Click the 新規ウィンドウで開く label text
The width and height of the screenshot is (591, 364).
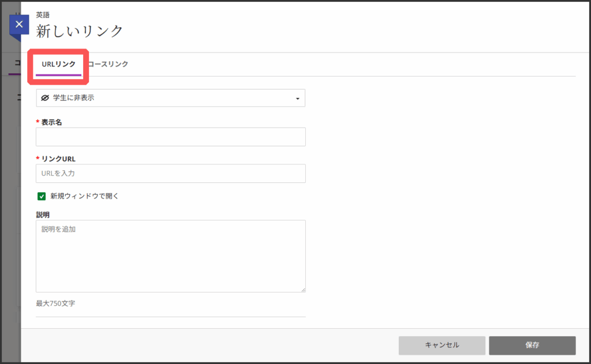coord(84,196)
